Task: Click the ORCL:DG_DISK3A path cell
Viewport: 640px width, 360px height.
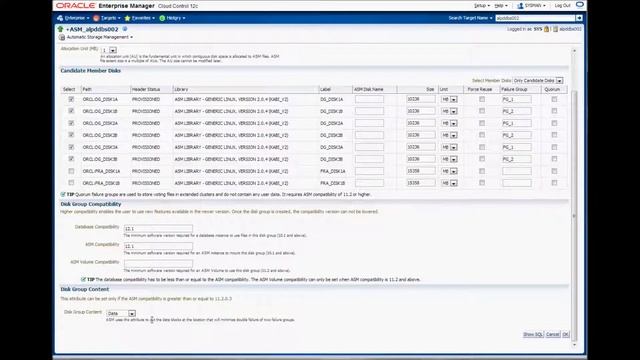Action: pos(100,147)
